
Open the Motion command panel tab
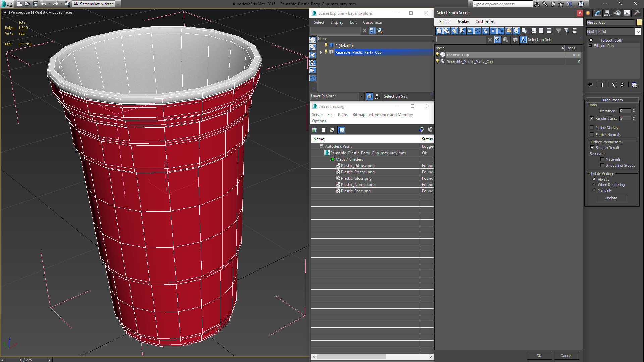point(617,13)
